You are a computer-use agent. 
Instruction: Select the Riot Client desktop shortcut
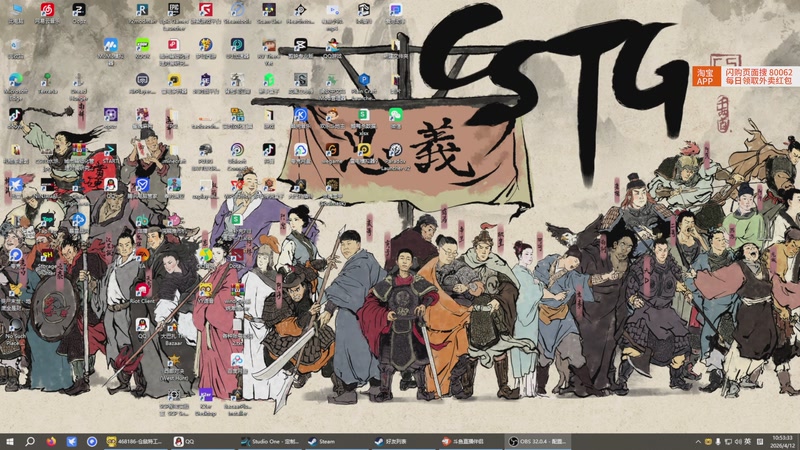142,293
